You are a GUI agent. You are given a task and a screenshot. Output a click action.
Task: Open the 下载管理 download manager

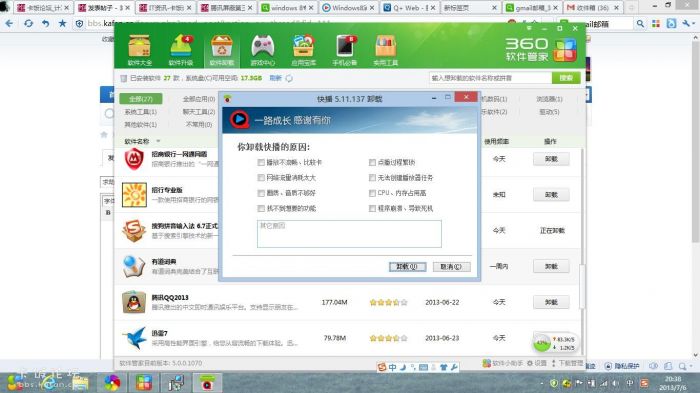coord(567,364)
